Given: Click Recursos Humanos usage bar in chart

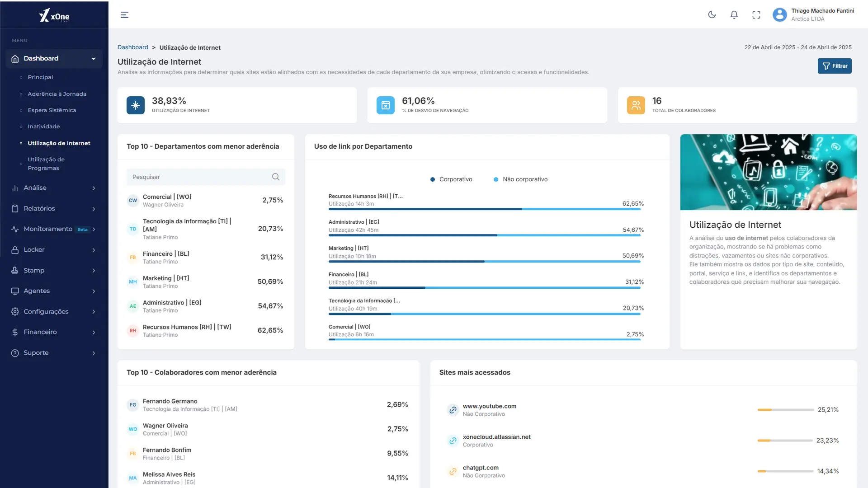Looking at the screenshot, I should coord(484,209).
